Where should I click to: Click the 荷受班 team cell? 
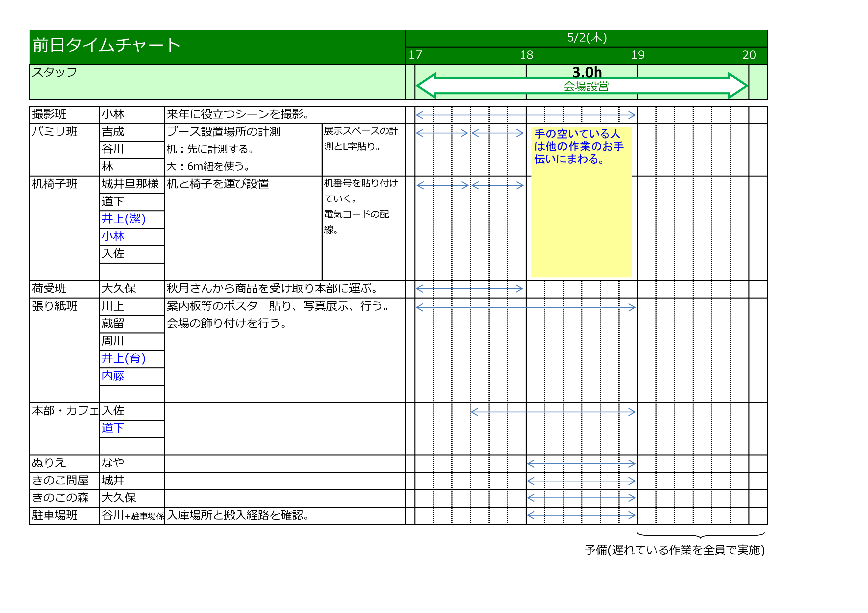(64, 289)
